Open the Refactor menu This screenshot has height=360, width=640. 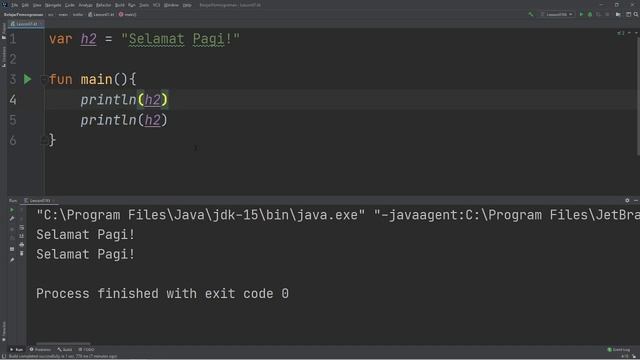click(x=103, y=5)
